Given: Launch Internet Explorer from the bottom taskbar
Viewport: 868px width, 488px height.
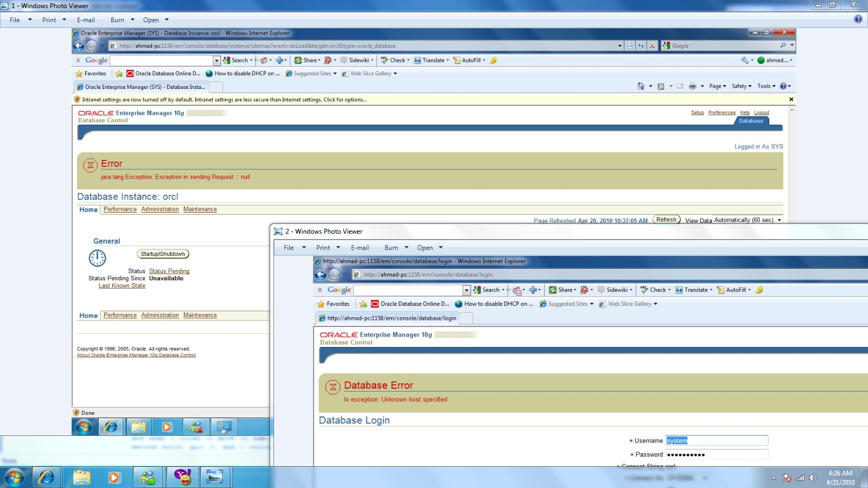Looking at the screenshot, I should [x=47, y=478].
